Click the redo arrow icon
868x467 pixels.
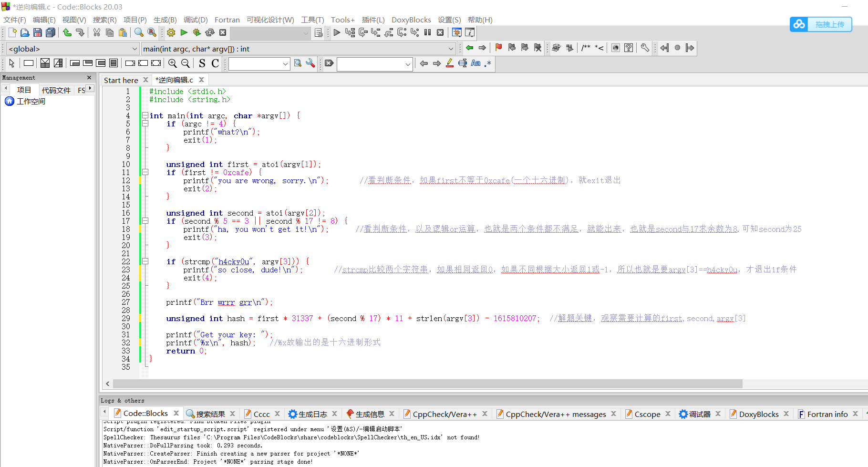tap(80, 32)
